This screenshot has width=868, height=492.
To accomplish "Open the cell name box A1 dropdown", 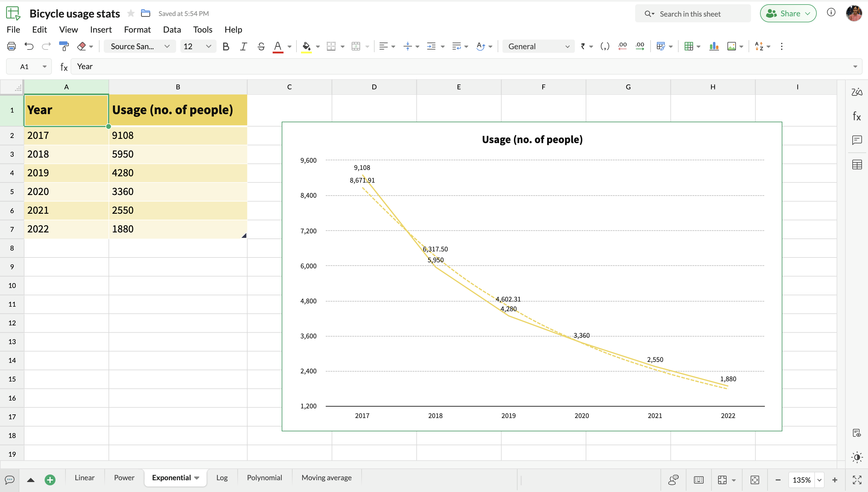I will tap(44, 67).
